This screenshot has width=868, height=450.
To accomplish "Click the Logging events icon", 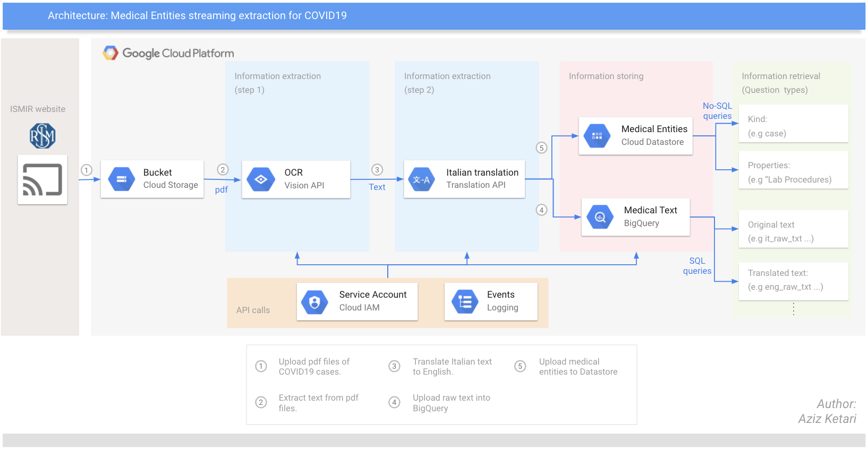I will pyautogui.click(x=465, y=302).
